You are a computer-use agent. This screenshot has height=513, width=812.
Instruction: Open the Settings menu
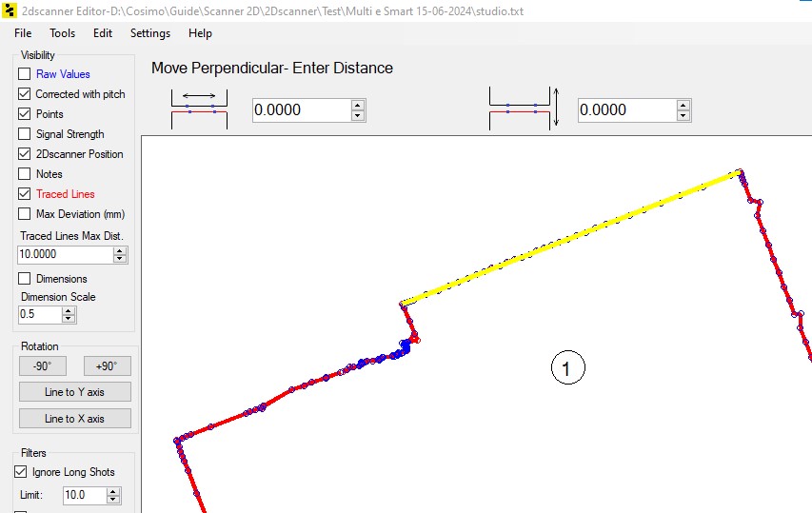(150, 33)
